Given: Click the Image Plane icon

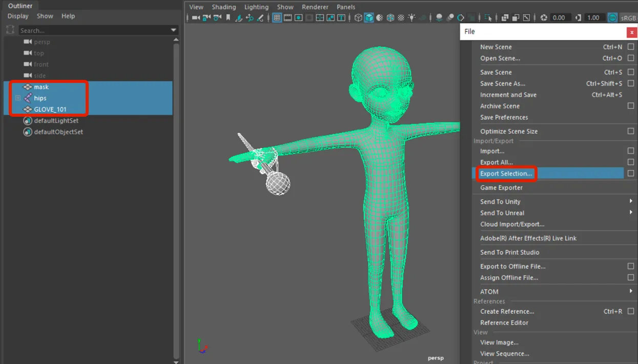Looking at the screenshot, I should pyautogui.click(x=239, y=18).
